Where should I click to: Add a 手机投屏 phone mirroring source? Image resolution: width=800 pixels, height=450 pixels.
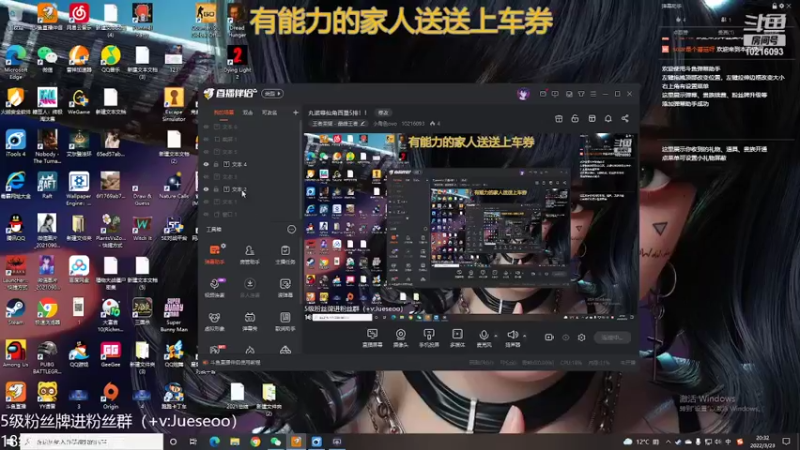429,337
